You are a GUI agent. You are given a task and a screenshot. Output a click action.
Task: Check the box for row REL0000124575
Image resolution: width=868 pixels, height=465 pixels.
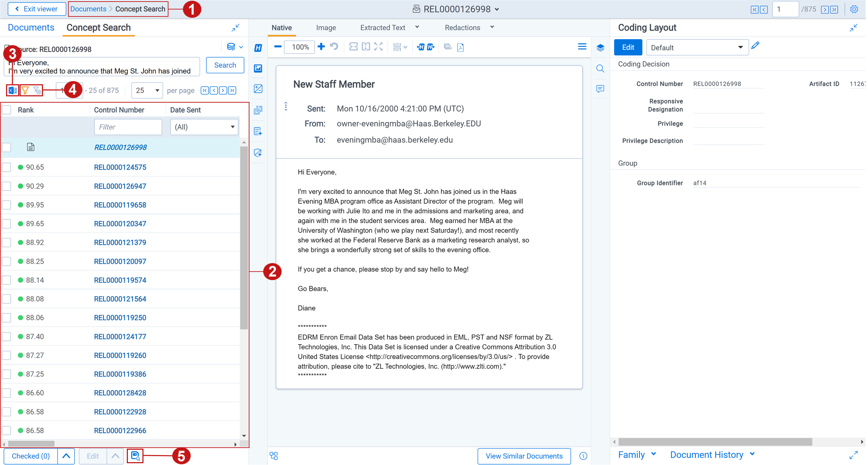[x=7, y=167]
